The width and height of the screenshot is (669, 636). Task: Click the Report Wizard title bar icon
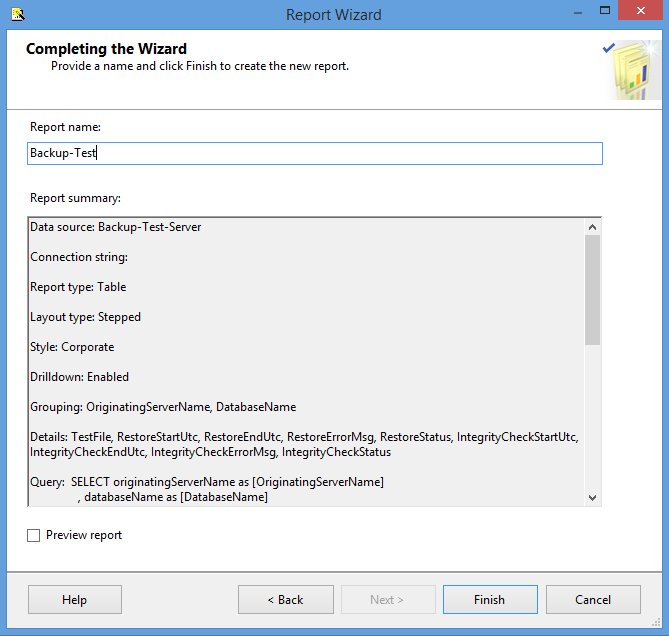(x=17, y=14)
